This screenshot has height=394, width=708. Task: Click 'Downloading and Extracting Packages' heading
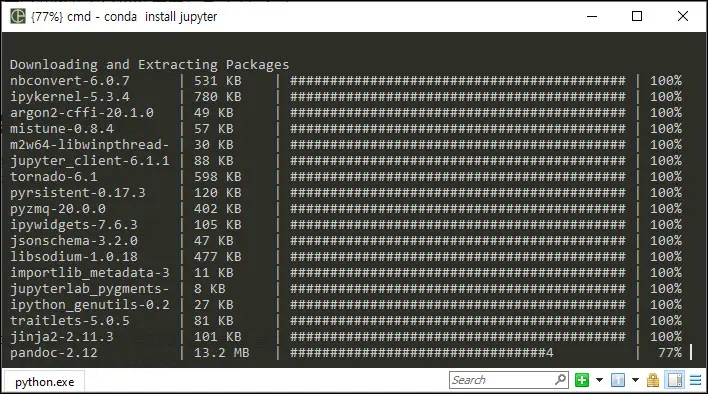tap(149, 65)
